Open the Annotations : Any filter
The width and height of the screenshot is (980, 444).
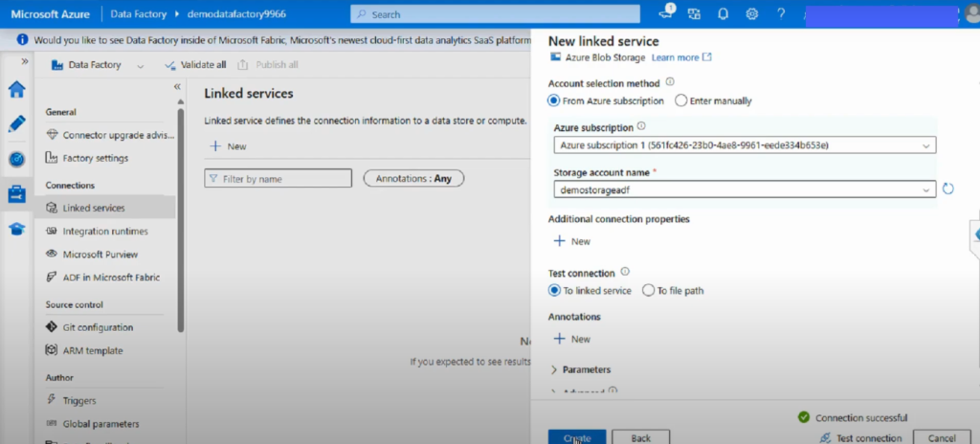click(x=413, y=178)
